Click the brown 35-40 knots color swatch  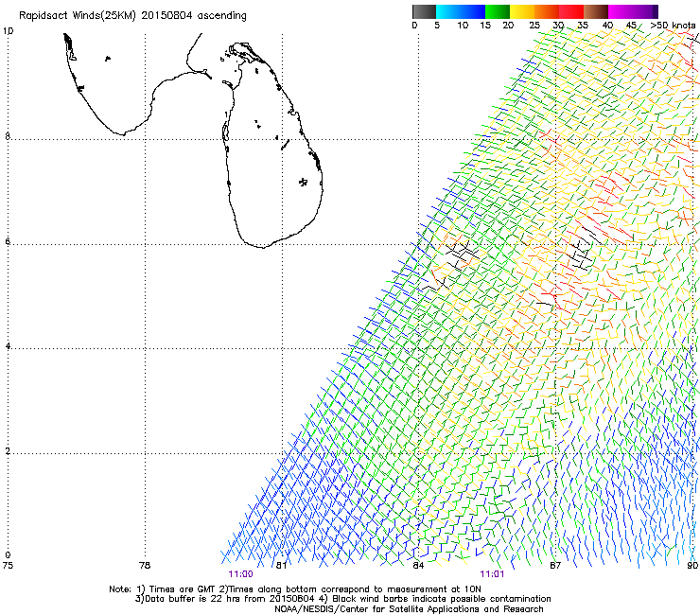(x=596, y=11)
